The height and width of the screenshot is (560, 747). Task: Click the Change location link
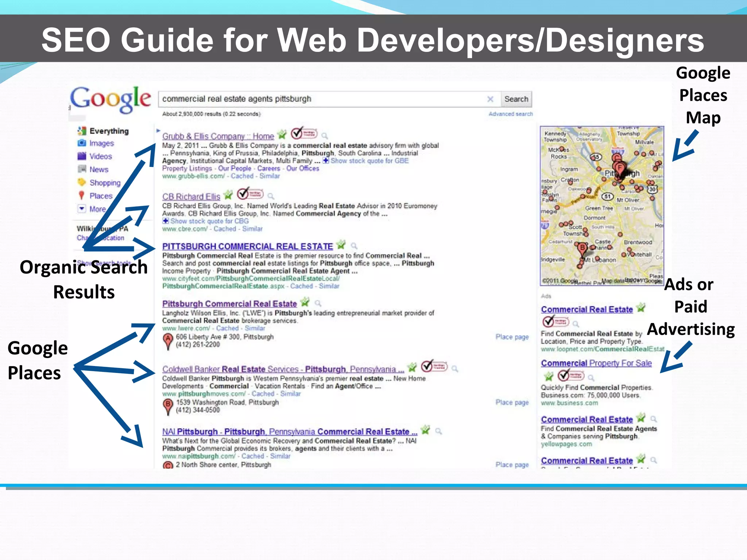pos(100,238)
